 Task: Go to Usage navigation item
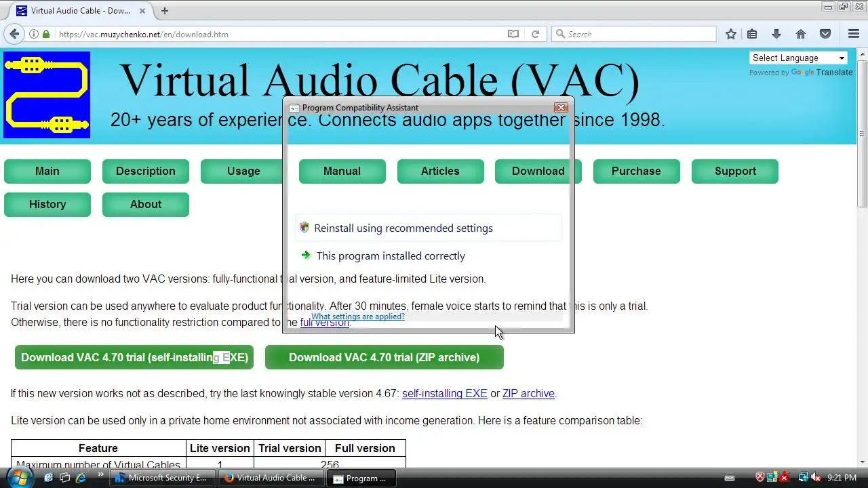pyautogui.click(x=243, y=171)
